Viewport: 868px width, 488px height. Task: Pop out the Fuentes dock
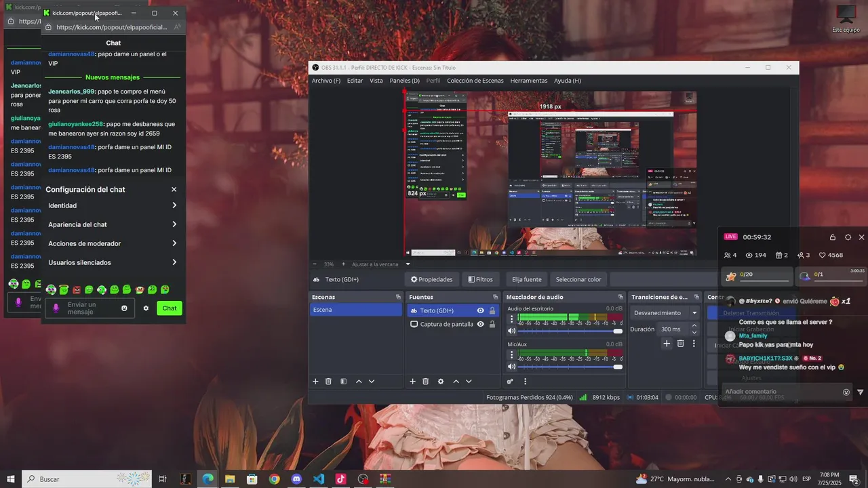click(495, 297)
